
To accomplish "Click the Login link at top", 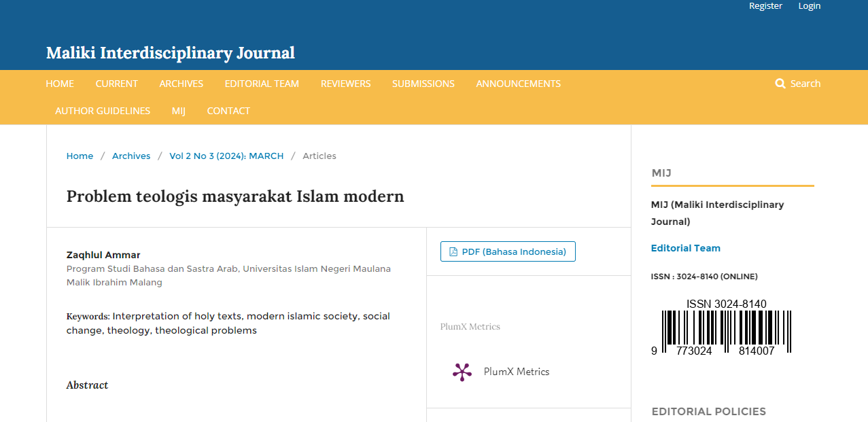I will pyautogui.click(x=809, y=6).
